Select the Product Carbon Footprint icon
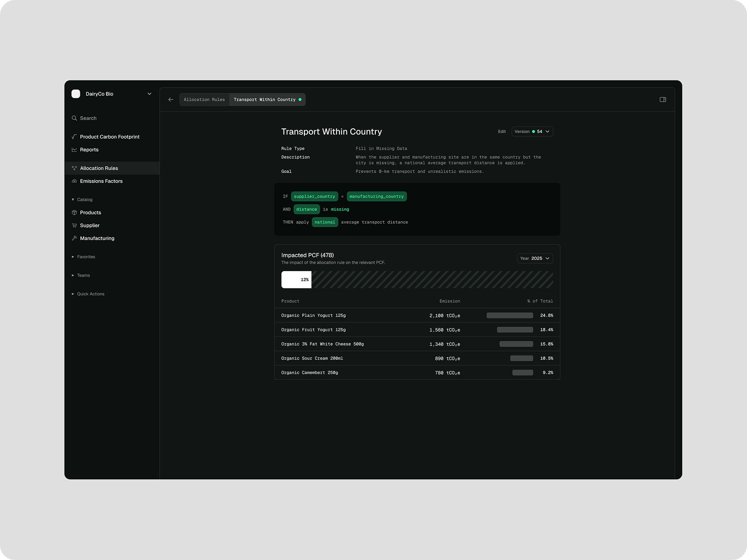Image resolution: width=747 pixels, height=560 pixels. point(75,136)
